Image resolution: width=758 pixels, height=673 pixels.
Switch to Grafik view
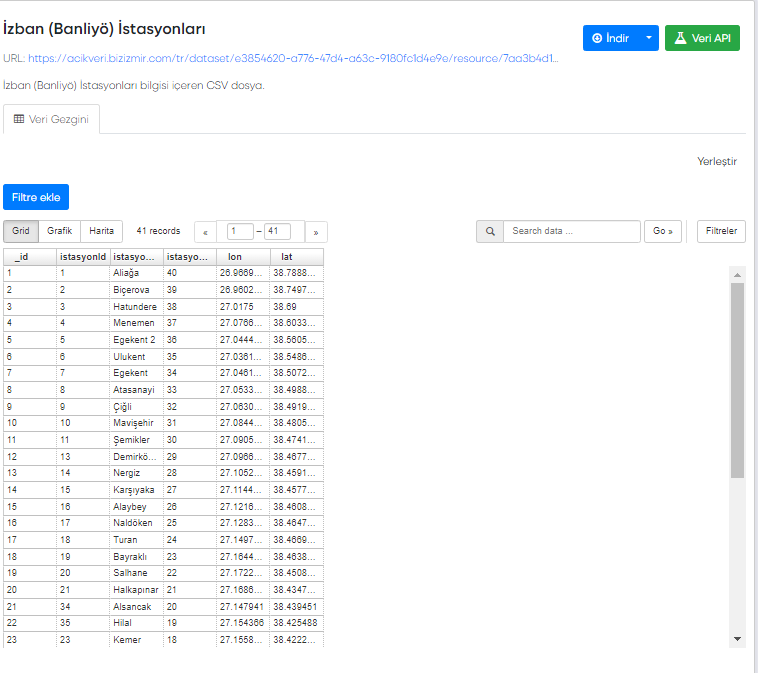coord(60,231)
